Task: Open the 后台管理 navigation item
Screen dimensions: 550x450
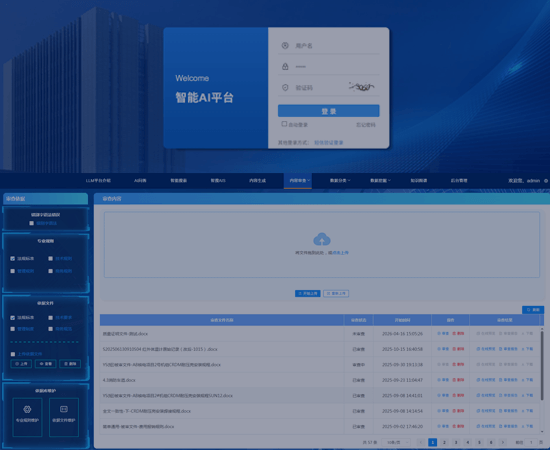Action: tap(459, 181)
